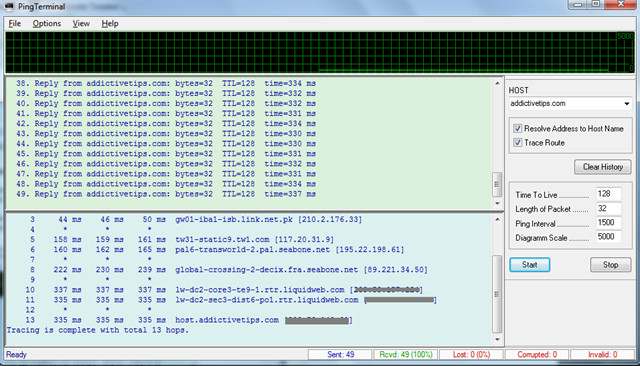
Task: Toggle Resolve Address to Host Name checkbox
Action: [x=518, y=129]
